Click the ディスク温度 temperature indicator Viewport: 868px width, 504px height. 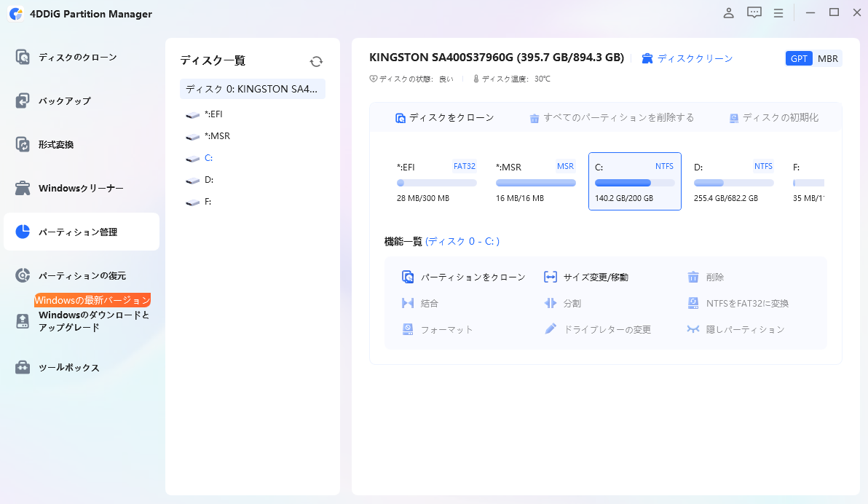[511, 79]
